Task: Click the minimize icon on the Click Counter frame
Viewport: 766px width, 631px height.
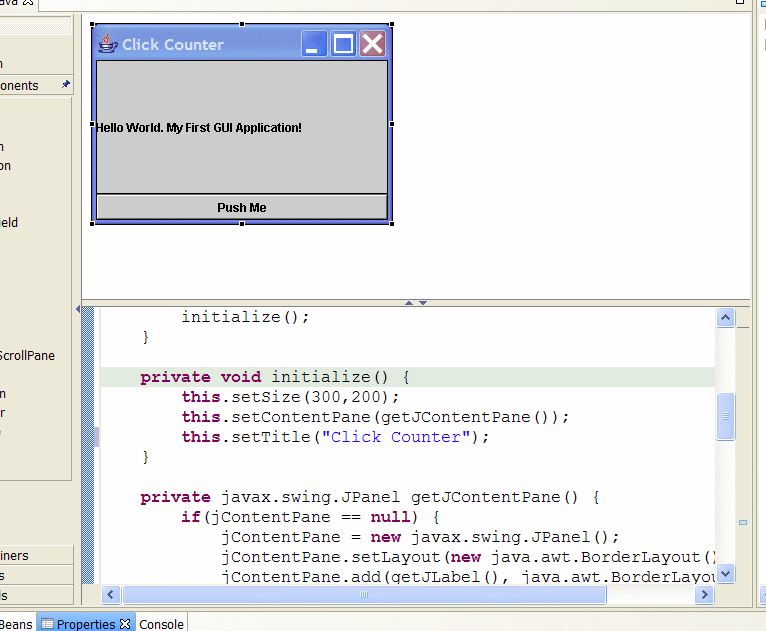Action: tap(314, 43)
